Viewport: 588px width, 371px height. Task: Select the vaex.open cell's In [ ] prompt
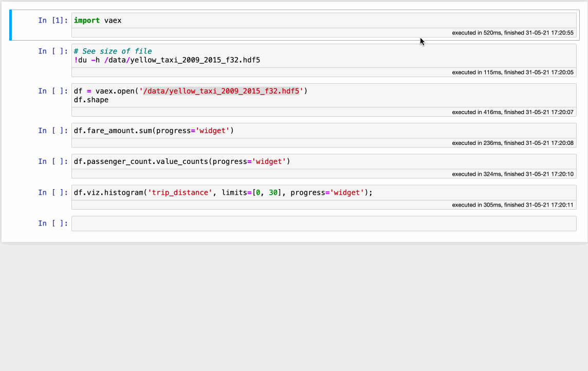[52, 91]
